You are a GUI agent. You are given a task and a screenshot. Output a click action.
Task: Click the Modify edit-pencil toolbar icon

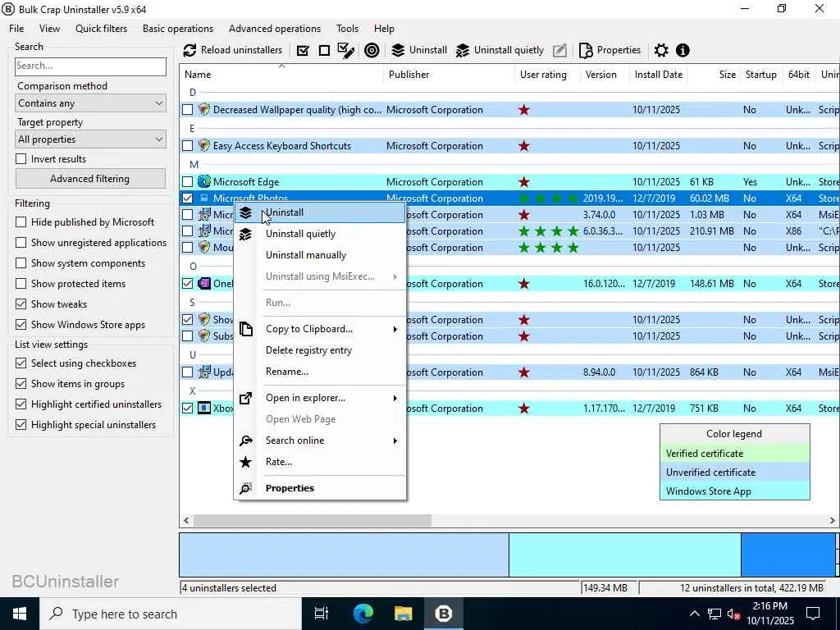pyautogui.click(x=559, y=50)
